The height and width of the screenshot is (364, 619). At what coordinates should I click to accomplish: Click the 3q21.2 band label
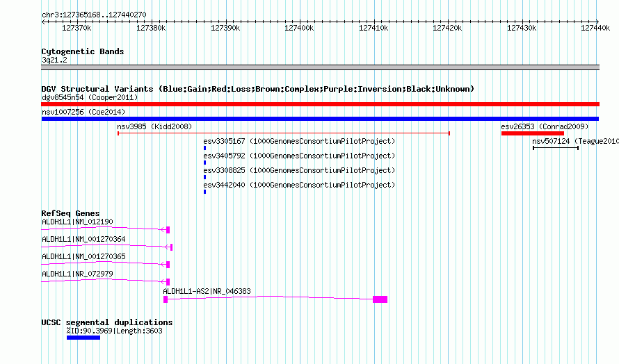coord(54,60)
